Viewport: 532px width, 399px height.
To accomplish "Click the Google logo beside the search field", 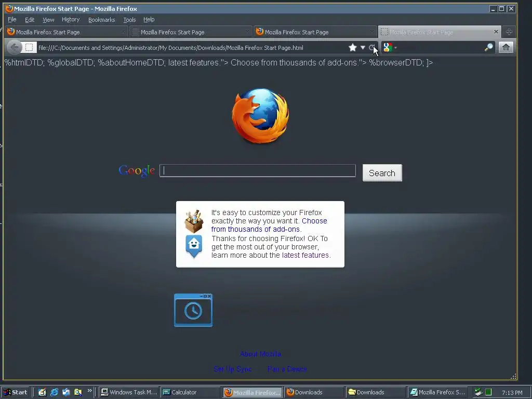I will coord(137,170).
